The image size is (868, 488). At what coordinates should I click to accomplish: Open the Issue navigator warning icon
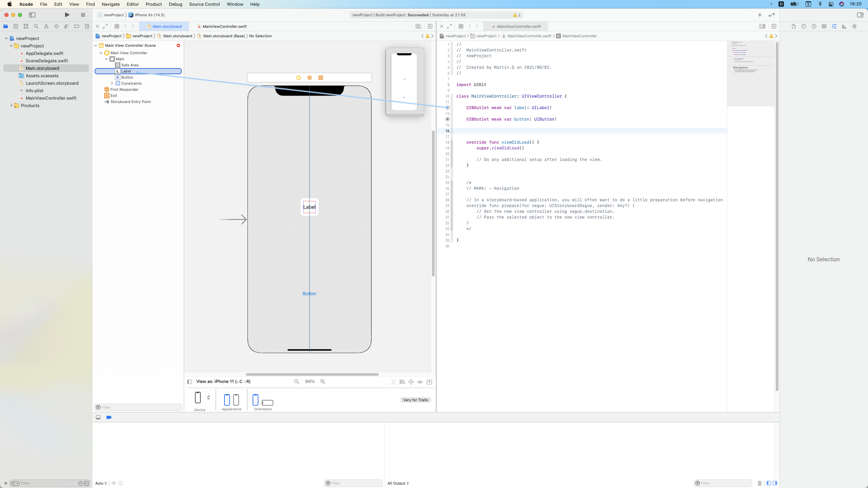click(46, 26)
